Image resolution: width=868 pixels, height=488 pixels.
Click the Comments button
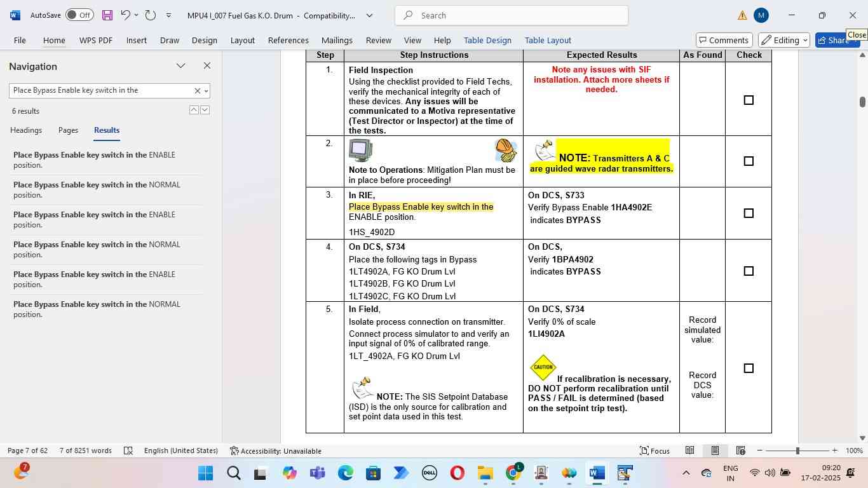click(x=724, y=40)
